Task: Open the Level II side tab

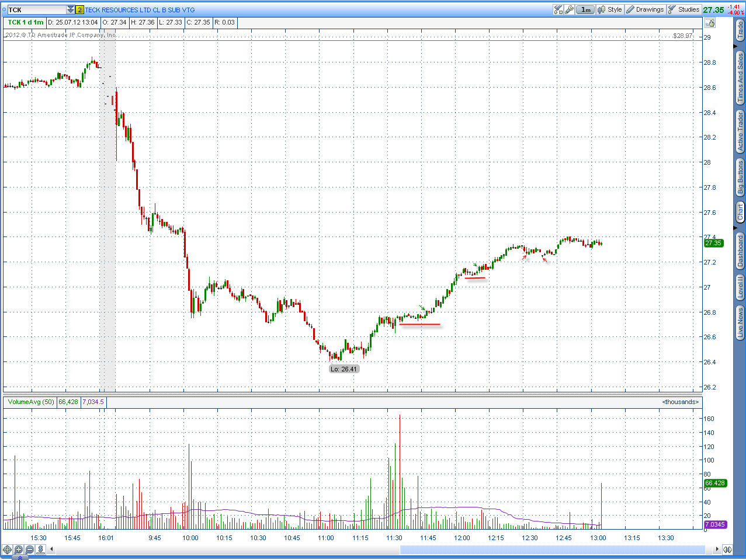Action: tap(740, 287)
